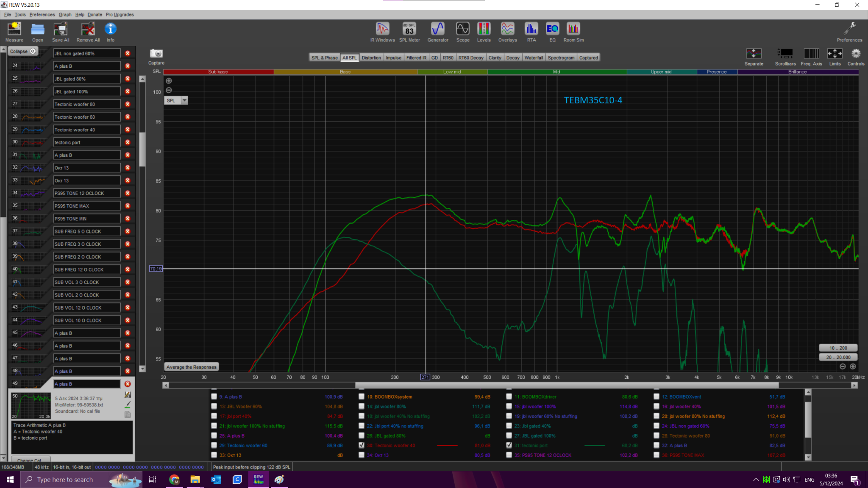Switch to Waterfall tab
Screen dimensions: 868x488
[x=534, y=58]
